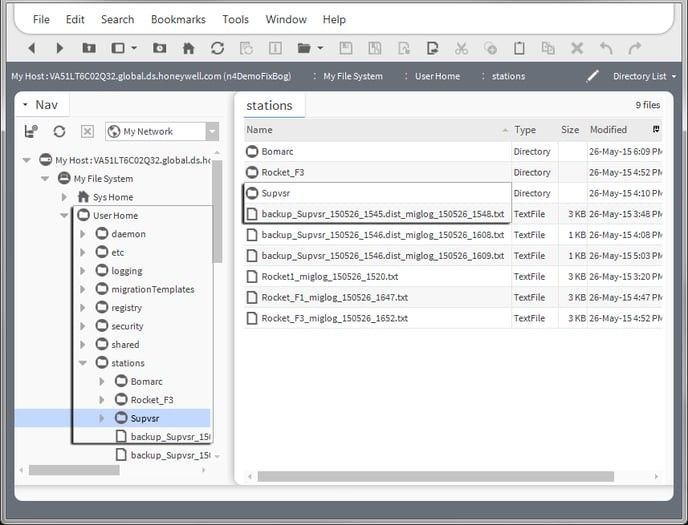Click the Back navigation arrow
Viewport: 688px width, 525px height.
(x=32, y=48)
